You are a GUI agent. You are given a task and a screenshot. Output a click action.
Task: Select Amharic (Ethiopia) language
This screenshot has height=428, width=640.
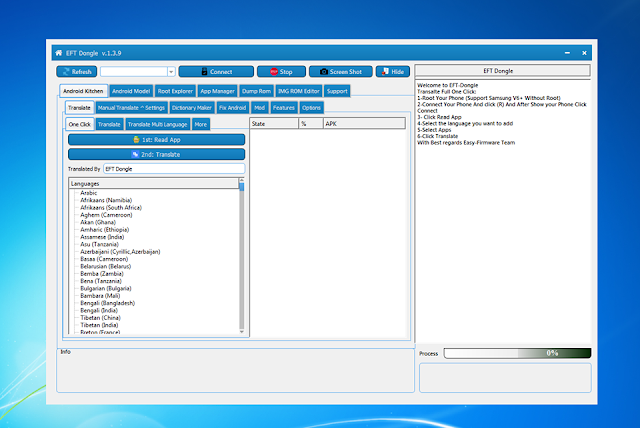coord(104,229)
